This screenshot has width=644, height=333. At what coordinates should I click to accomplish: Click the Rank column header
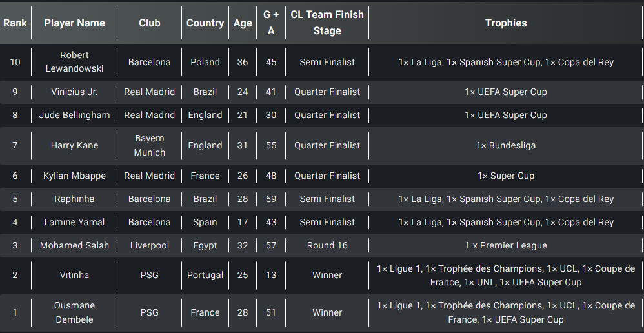(15, 23)
